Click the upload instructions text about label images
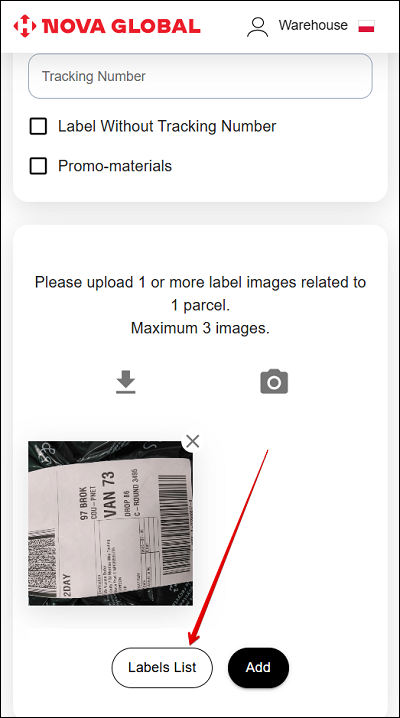The height and width of the screenshot is (718, 400). pyautogui.click(x=200, y=294)
